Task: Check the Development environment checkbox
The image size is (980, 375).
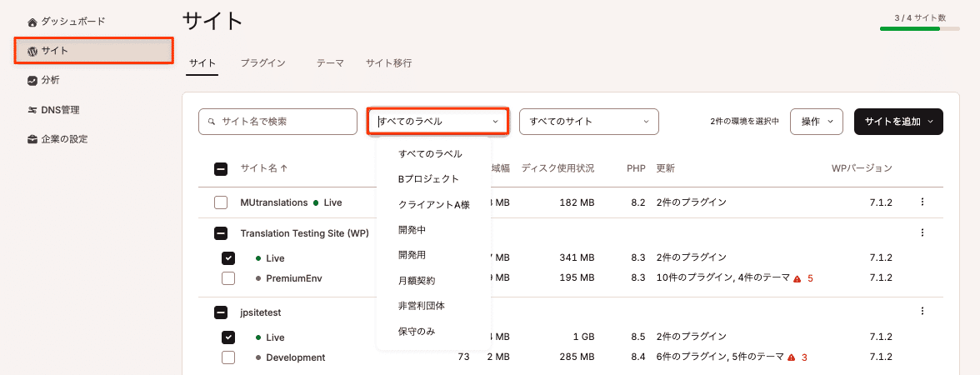Action: (x=228, y=357)
